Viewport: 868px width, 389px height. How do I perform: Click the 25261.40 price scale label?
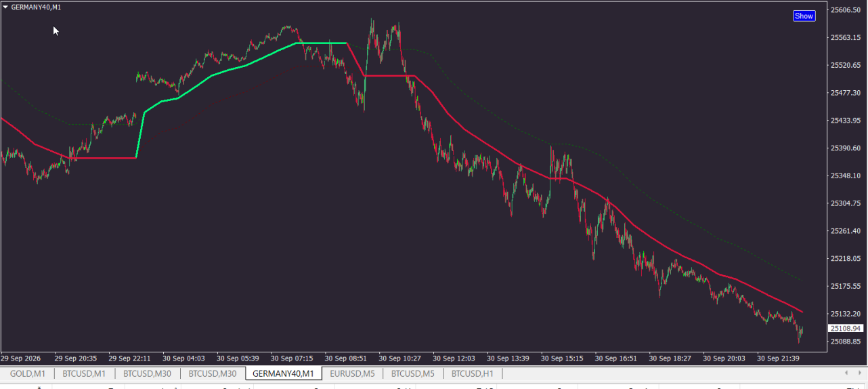pyautogui.click(x=845, y=231)
